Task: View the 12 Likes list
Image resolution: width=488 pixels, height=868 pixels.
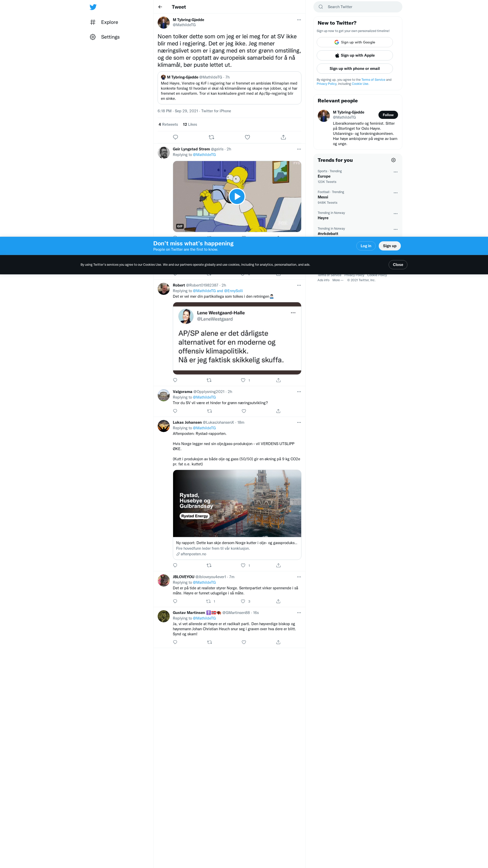Action: coord(190,124)
